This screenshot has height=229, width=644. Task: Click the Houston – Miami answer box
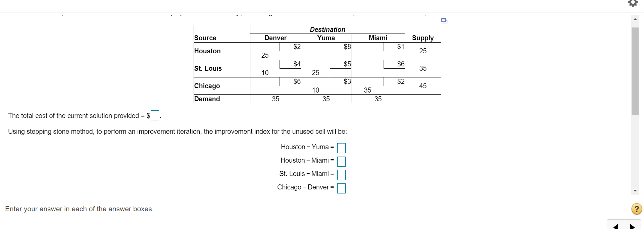pos(341,161)
